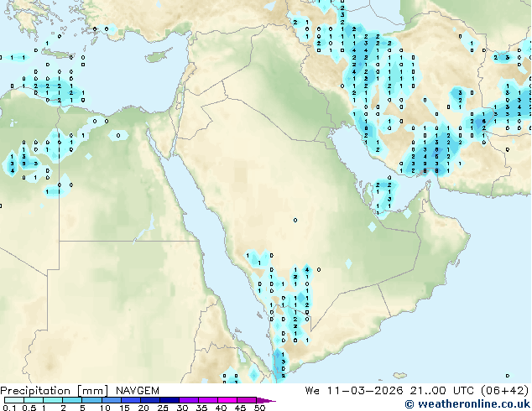Click the 'NAVGEM' model label
Screen dimensions: 532x411
click(x=138, y=391)
